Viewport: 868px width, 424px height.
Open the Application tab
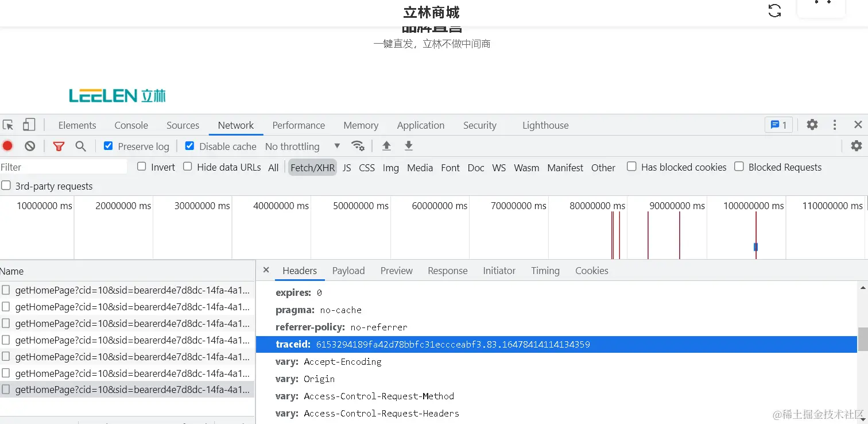click(421, 125)
